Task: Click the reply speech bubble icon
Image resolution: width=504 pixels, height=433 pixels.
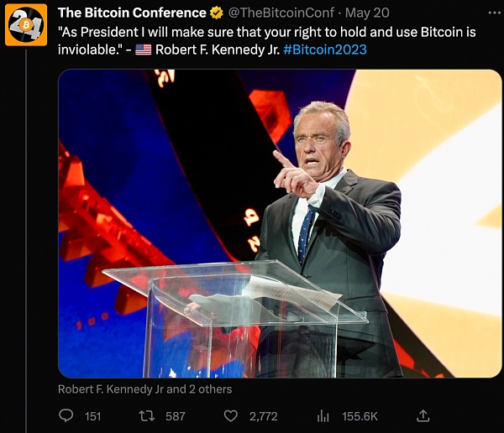Action: (66, 415)
